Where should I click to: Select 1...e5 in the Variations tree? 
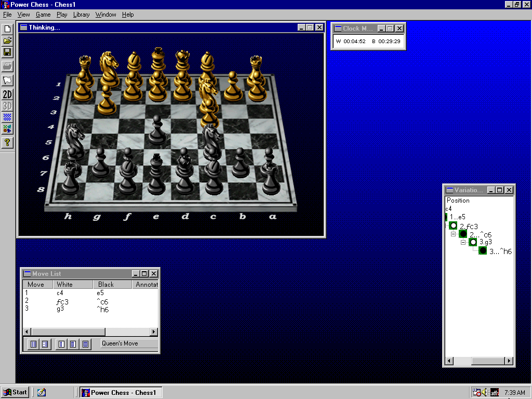tap(457, 217)
